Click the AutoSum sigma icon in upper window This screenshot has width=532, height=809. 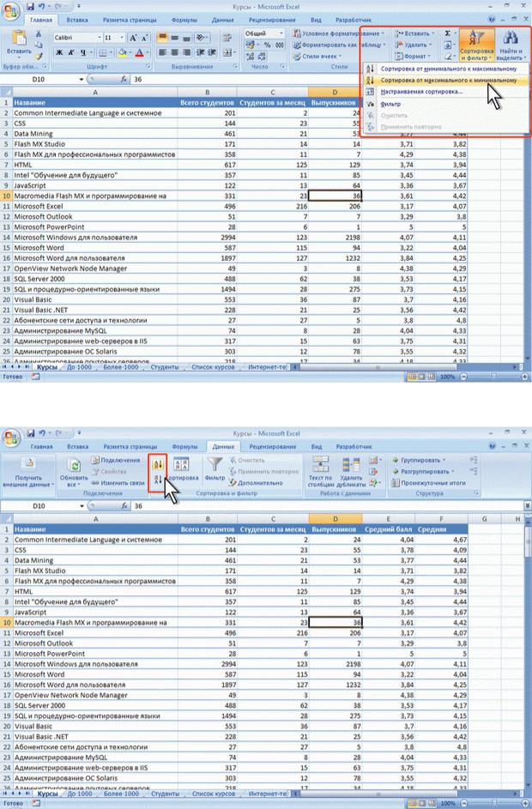coord(448,33)
